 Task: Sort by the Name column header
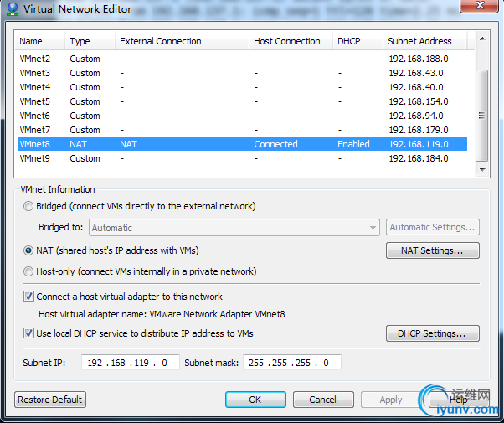39,41
